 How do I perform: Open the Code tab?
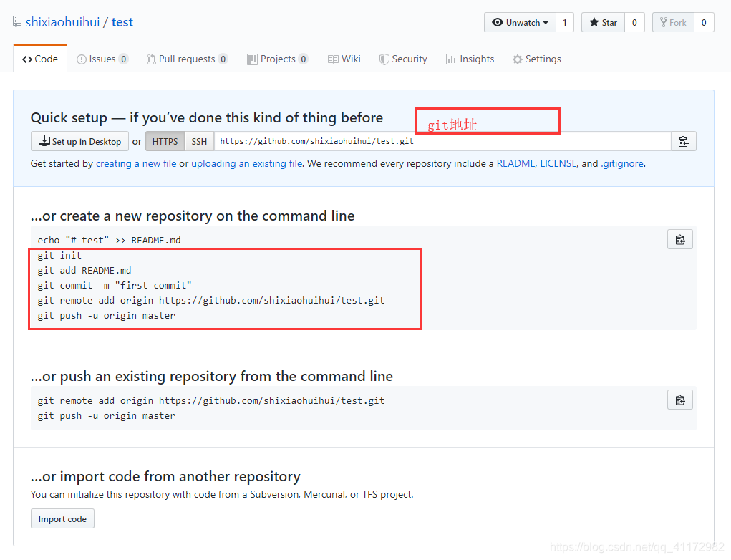[x=40, y=59]
